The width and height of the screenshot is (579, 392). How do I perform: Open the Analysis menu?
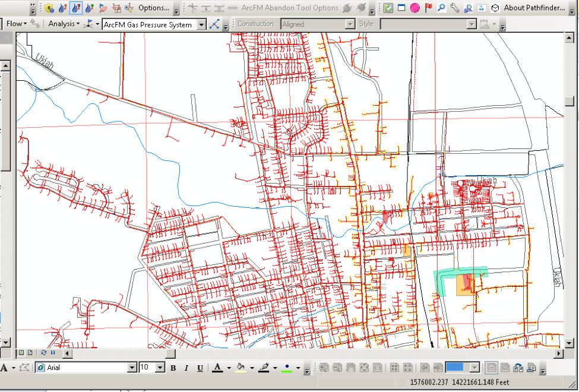pos(64,24)
